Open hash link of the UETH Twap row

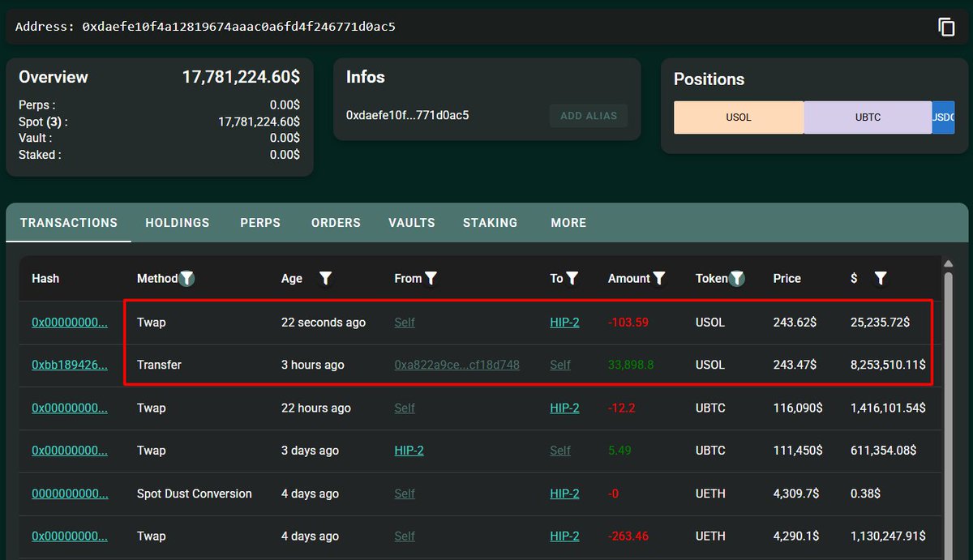click(70, 536)
